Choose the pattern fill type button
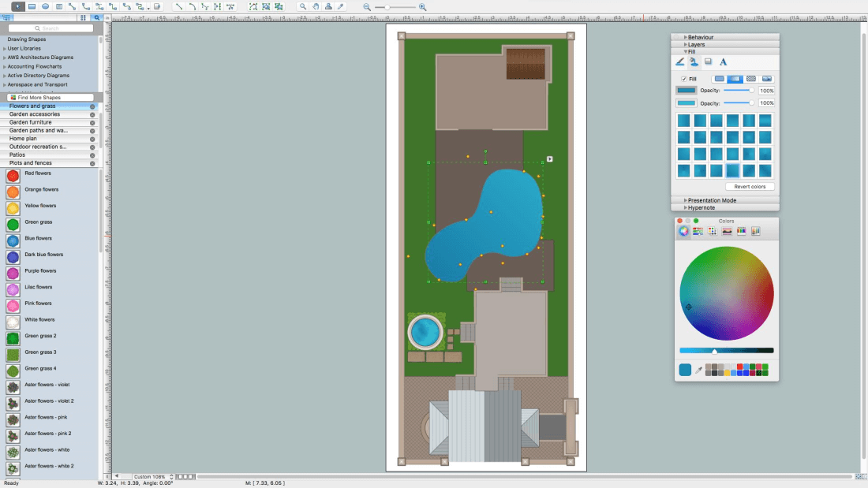868x488 pixels. (751, 79)
